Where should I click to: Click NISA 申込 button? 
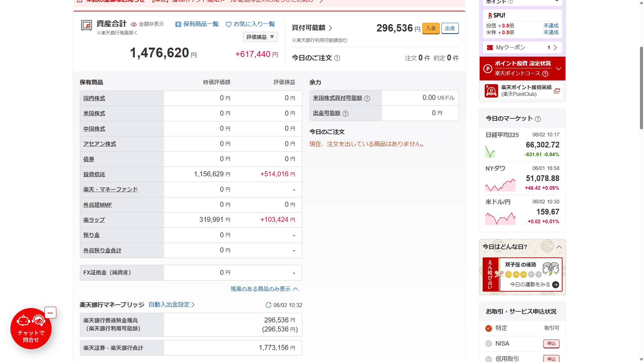(x=551, y=344)
